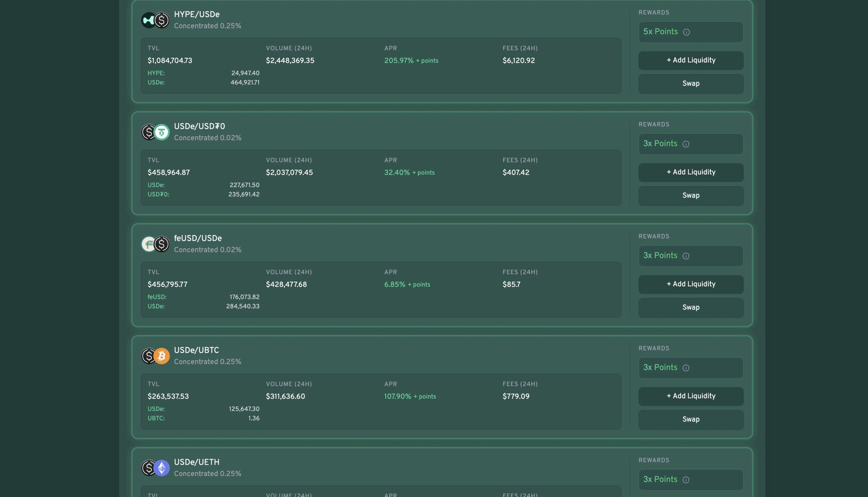Click the 6.85% APR value

pyautogui.click(x=395, y=285)
